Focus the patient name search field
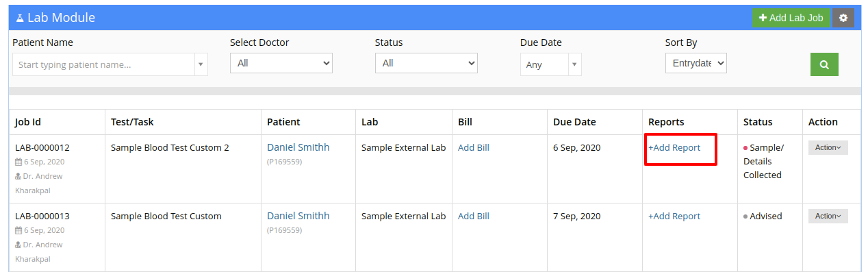The height and width of the screenshot is (272, 868). click(103, 65)
